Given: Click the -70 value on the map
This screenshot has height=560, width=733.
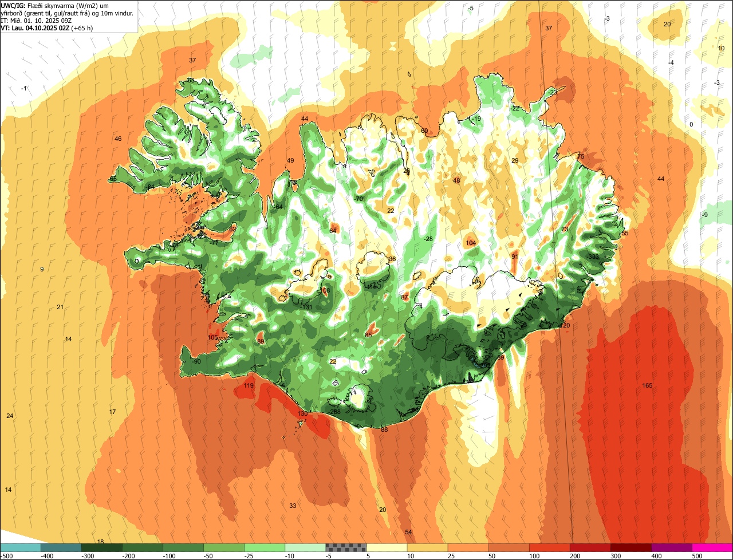Looking at the screenshot, I should pyautogui.click(x=359, y=199).
